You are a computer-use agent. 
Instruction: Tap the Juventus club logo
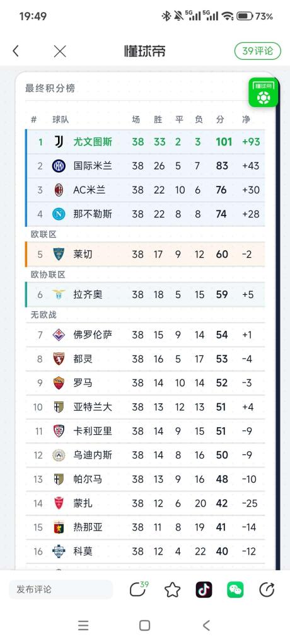[59, 142]
